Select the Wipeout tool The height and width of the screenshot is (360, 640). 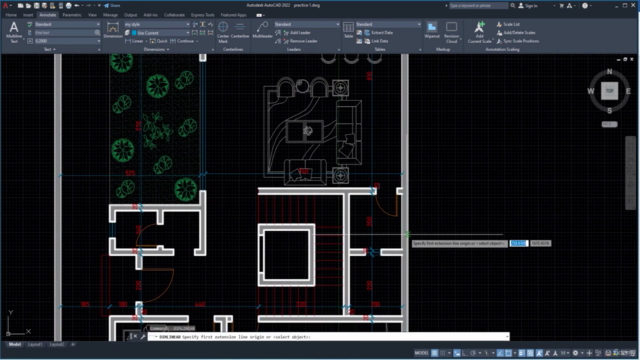pyautogui.click(x=432, y=30)
